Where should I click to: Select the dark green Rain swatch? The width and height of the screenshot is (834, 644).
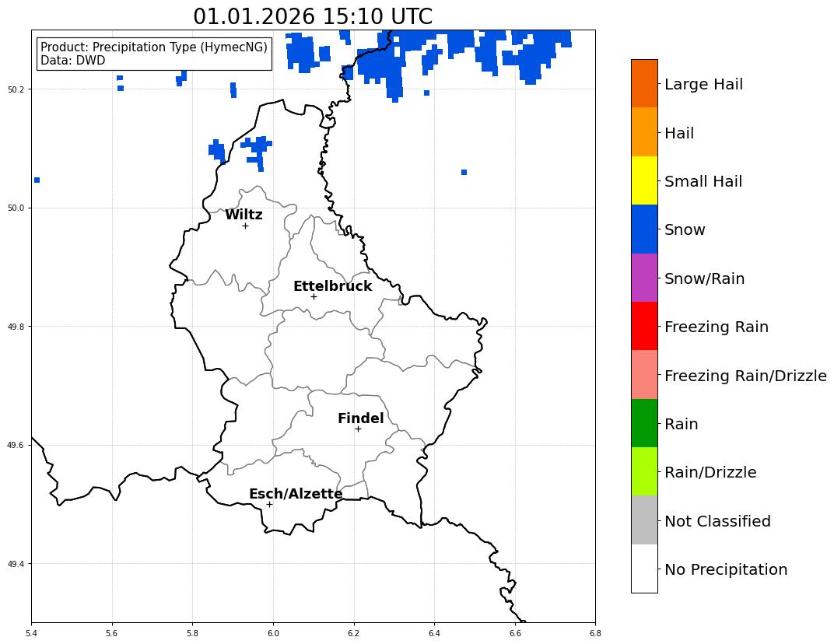pos(644,423)
